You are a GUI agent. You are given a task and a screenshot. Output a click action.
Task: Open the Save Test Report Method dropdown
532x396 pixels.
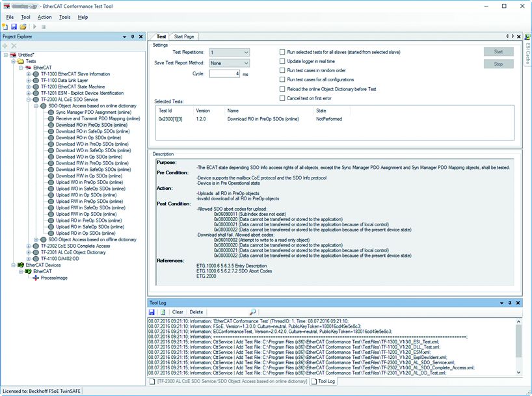[246, 63]
